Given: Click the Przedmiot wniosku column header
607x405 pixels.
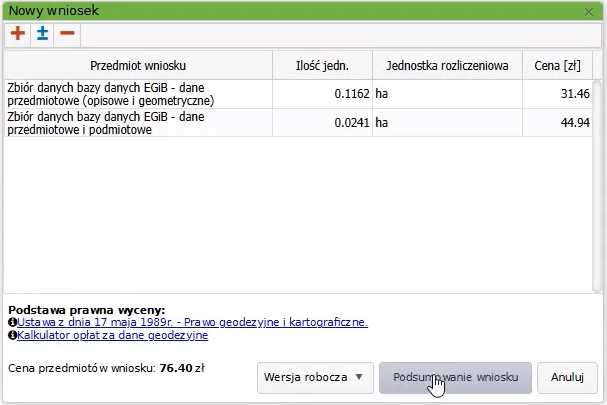Looking at the screenshot, I should coord(138,66).
